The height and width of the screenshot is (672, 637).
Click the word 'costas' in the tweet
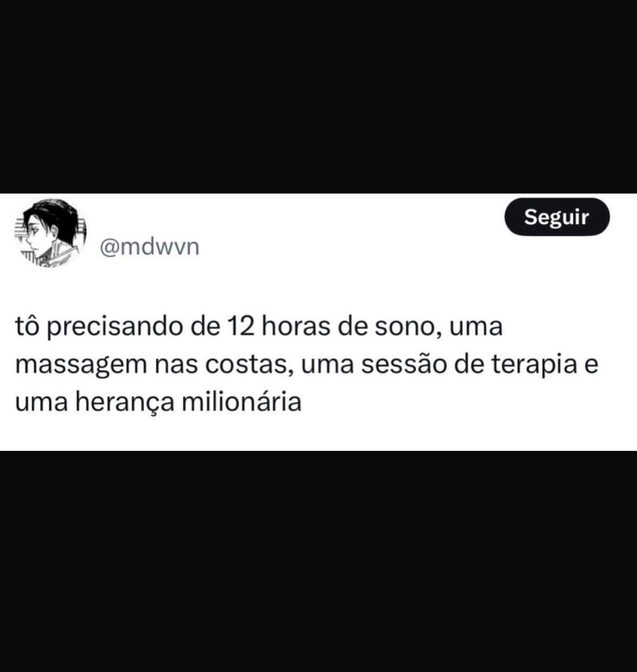249,364
